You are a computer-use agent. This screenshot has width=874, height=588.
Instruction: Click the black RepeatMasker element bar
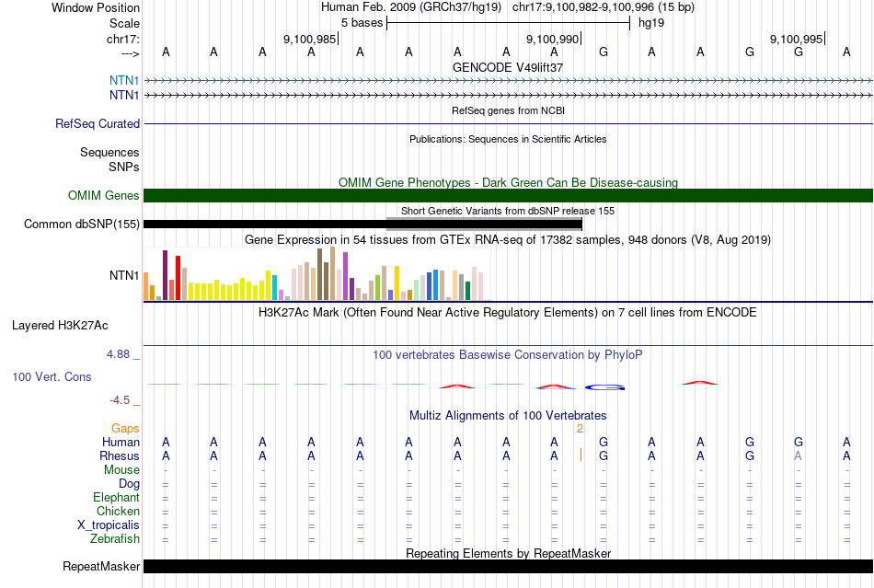pyautogui.click(x=508, y=566)
